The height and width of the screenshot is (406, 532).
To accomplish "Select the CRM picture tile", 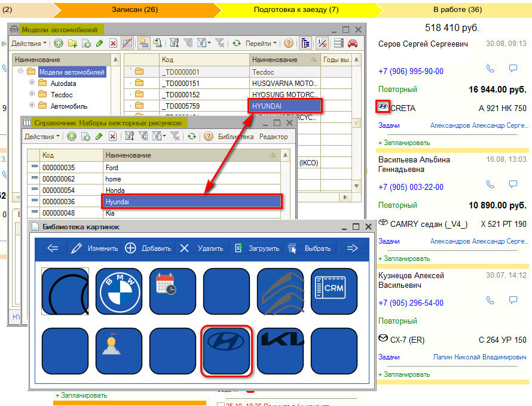I will (334, 291).
